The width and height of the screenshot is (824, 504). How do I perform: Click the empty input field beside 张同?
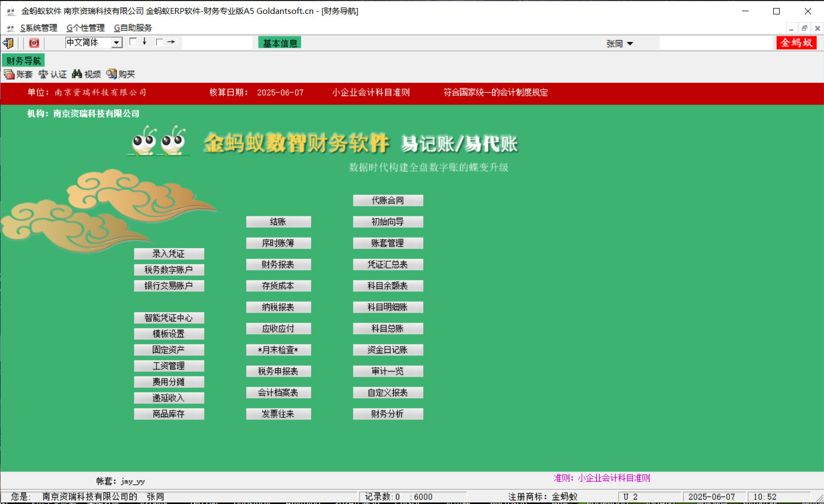(x=716, y=43)
